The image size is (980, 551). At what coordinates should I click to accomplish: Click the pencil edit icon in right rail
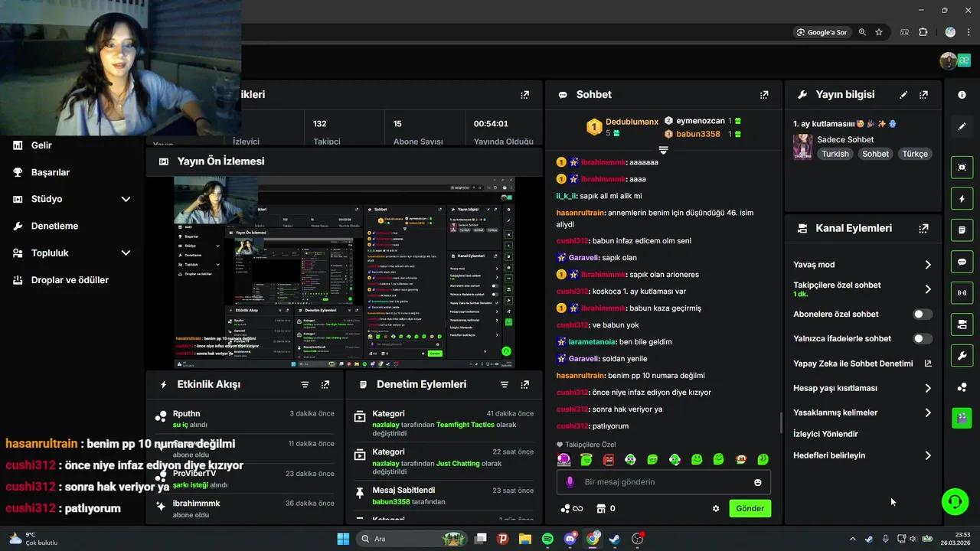[962, 126]
